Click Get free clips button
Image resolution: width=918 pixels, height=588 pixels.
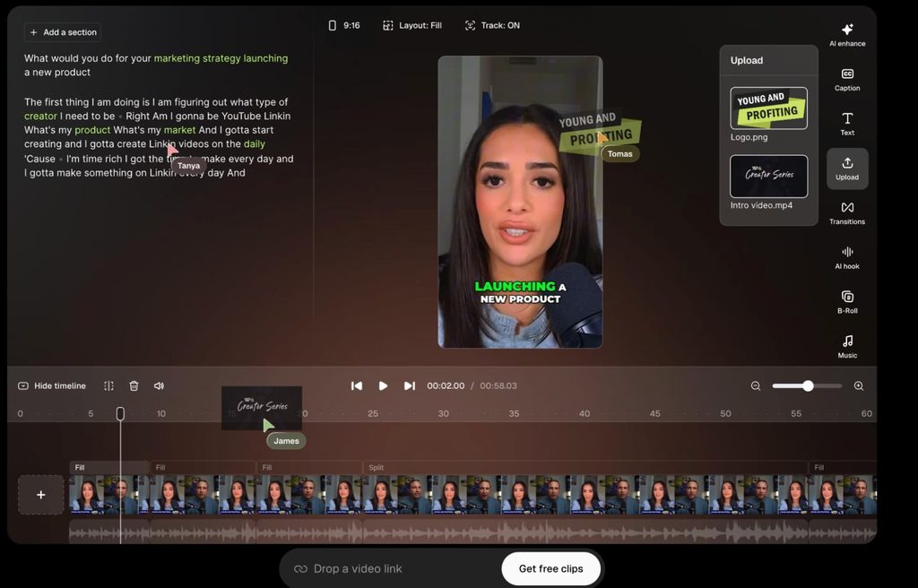coord(551,568)
